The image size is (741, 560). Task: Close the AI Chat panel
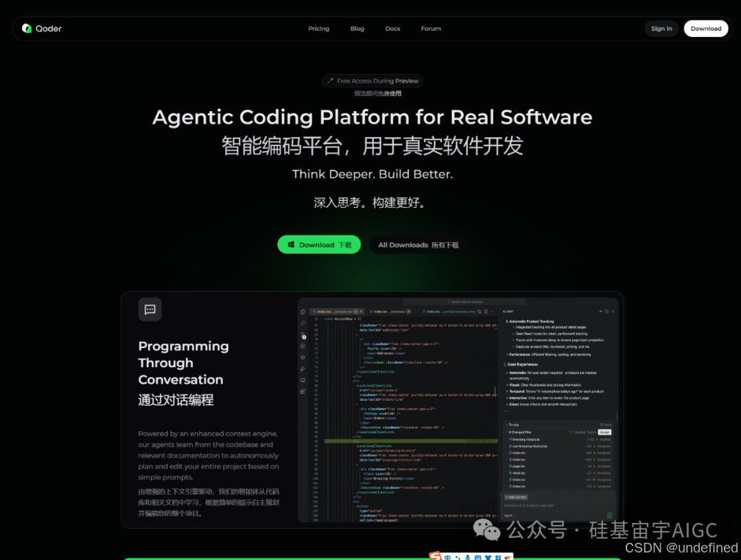point(613,312)
